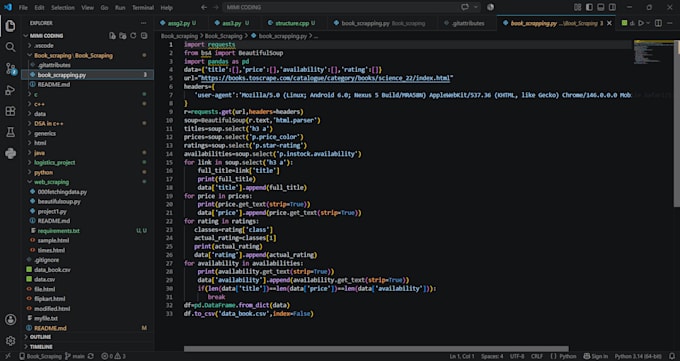Open flipkart.html in Explorer

click(49, 299)
